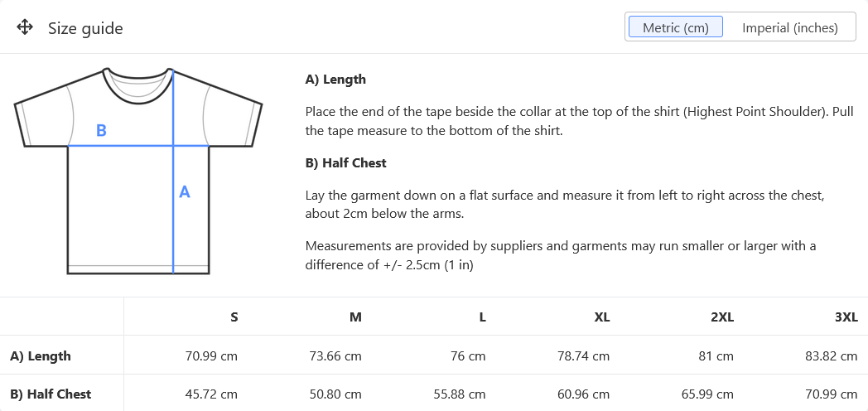Select the M size column header
The image size is (868, 411).
[355, 317]
